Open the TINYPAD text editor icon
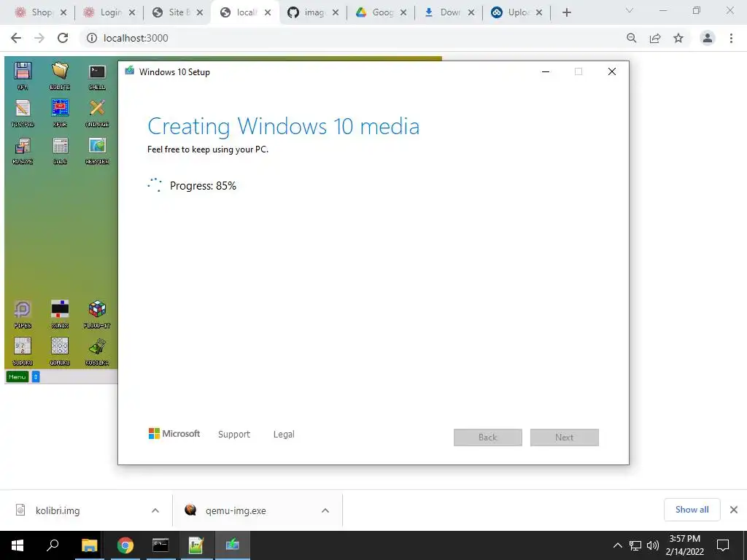The image size is (747, 560). tap(23, 108)
